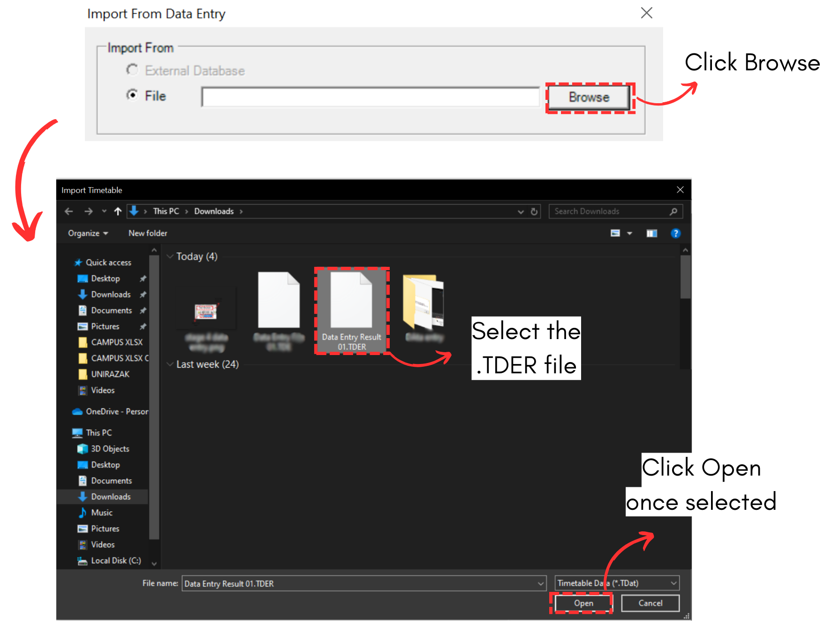The width and height of the screenshot is (840, 628).
Task: Click the Browse button
Action: pos(589,98)
